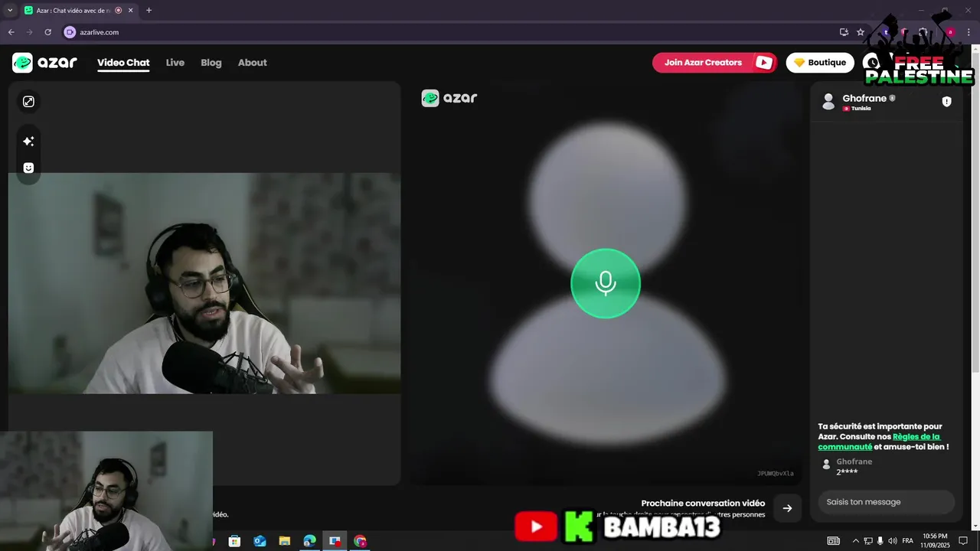Click the volume icon in system tray
This screenshot has width=980, height=551.
coord(893,541)
